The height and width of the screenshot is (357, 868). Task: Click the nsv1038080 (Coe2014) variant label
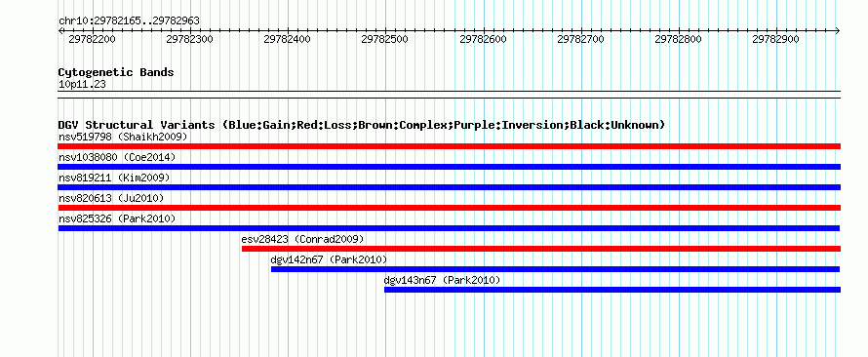point(117,157)
